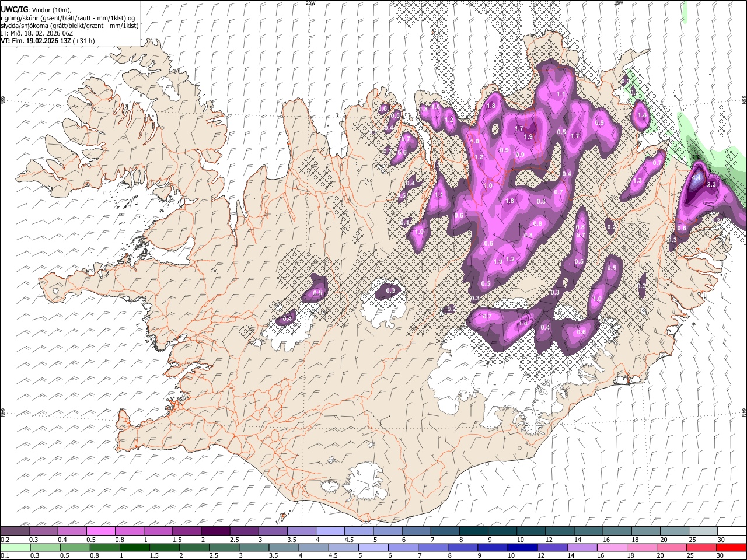The width and height of the screenshot is (747, 560).
Task: Click the valid time "VT: Fim. 19.02.2026 13Z (+31 h)"
Action: coord(48,41)
